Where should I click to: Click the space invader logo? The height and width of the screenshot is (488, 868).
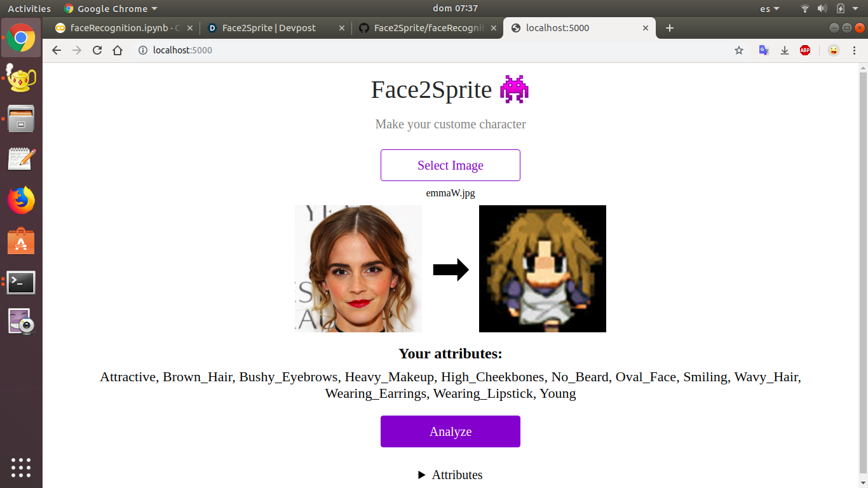pos(514,90)
